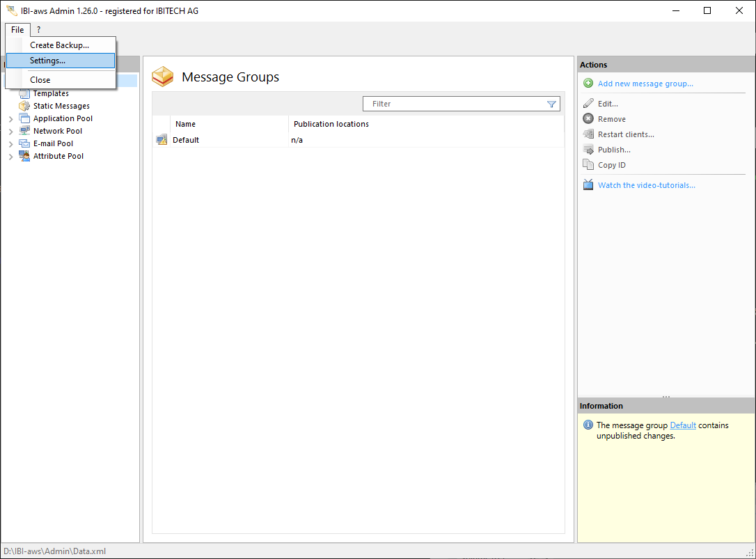Image resolution: width=756 pixels, height=559 pixels.
Task: Select Static Messages in the tree
Action: [61, 106]
